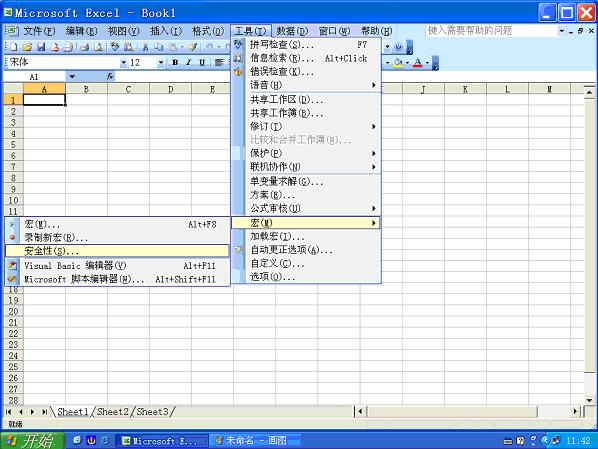Click 加载宏(I)... menu item
598x449 pixels.
coord(306,237)
